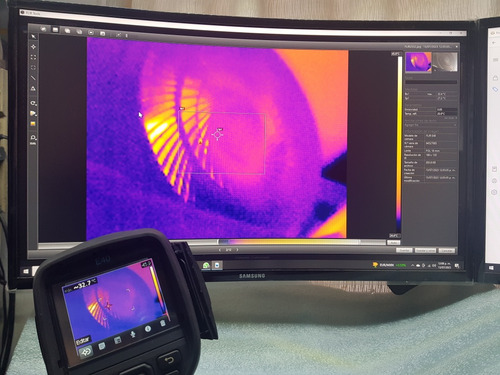The image size is (500, 375).
Task: Pick the spotmeter measurement tool
Action: (x=33, y=47)
